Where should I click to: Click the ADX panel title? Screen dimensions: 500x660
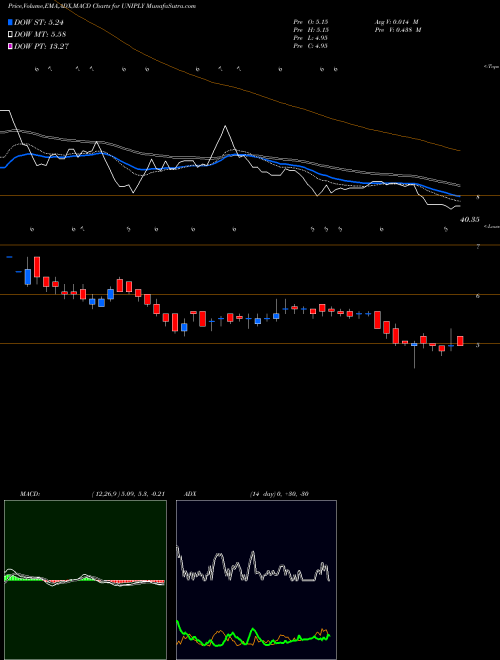(190, 494)
